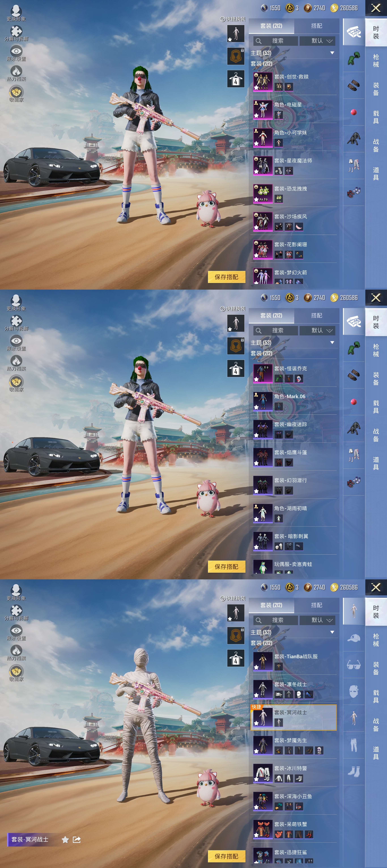Image resolution: width=387 pixels, height=868 pixels.
Task: Select the face mask slot icon
Action: coord(354,691)
